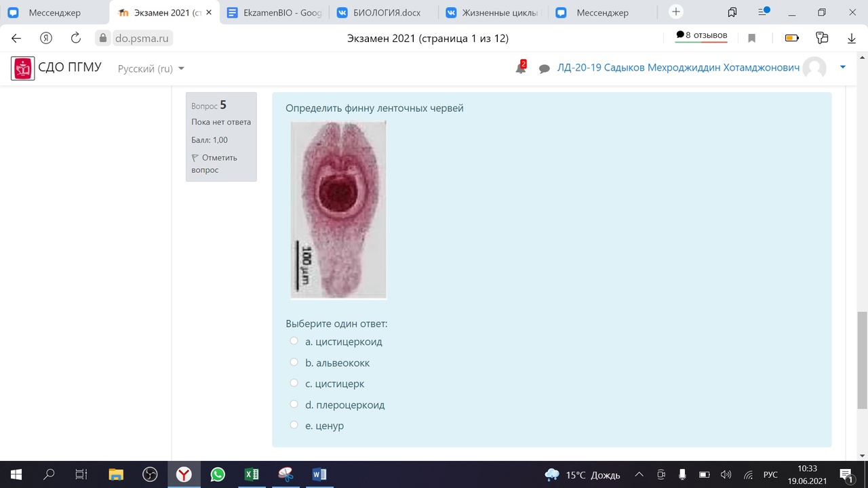Image resolution: width=868 pixels, height=488 pixels.
Task: Select answer c. цистицерк
Action: tap(294, 383)
